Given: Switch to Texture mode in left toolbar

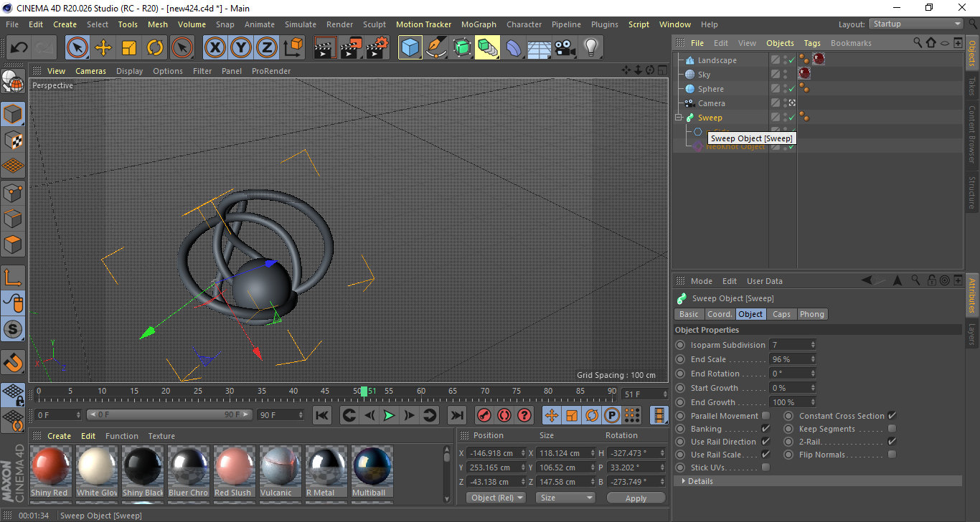Looking at the screenshot, I should pos(13,140).
